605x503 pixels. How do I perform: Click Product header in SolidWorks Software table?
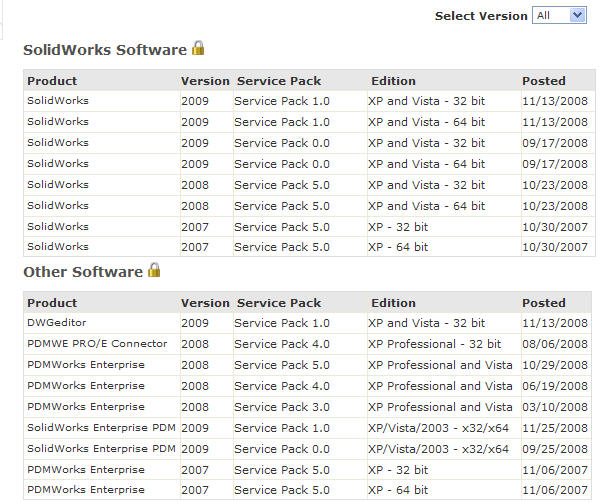coord(52,81)
